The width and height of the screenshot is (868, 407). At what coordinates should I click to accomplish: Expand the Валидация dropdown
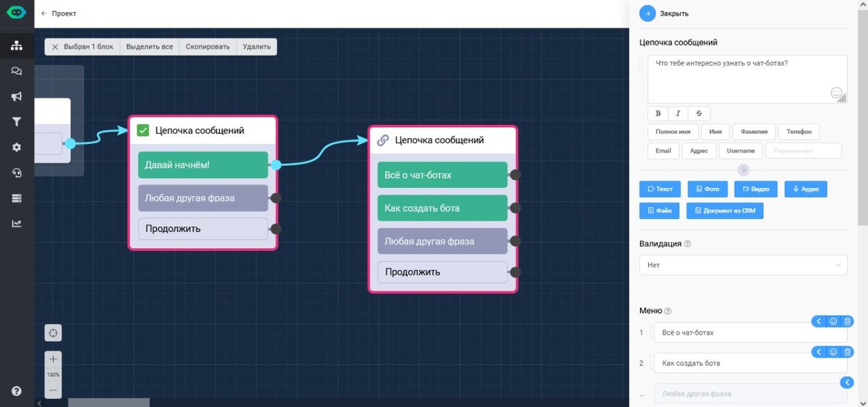[743, 265]
